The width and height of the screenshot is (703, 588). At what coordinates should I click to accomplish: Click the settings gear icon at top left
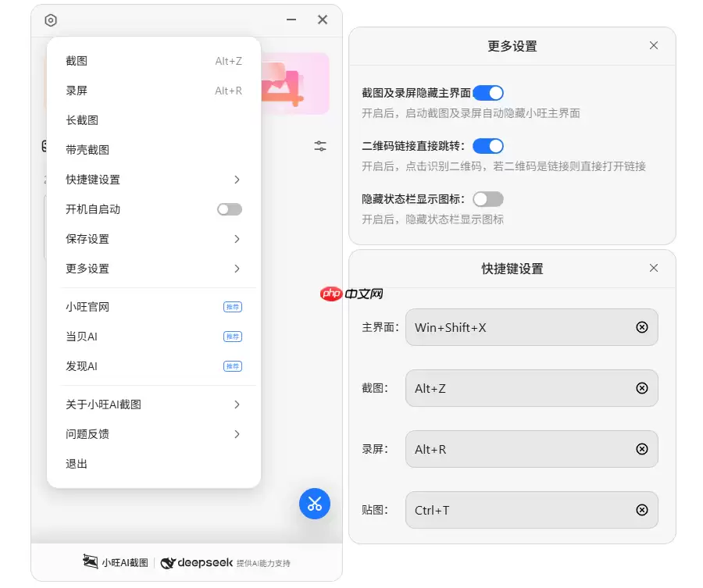coord(51,20)
